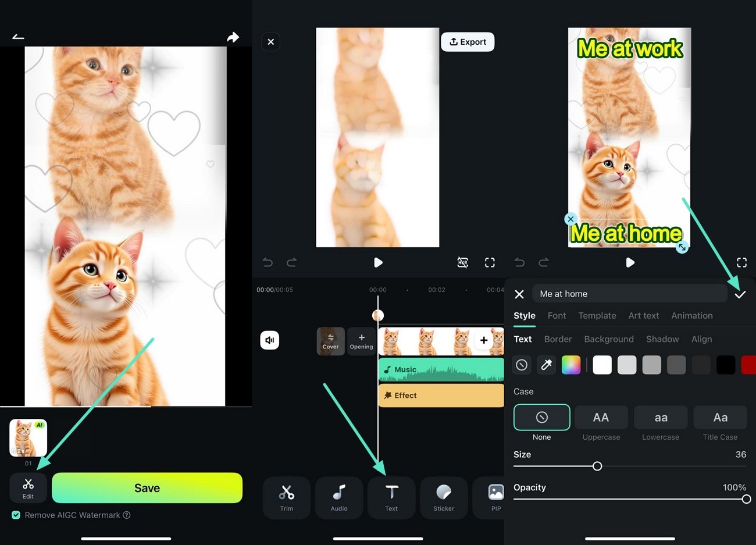The width and height of the screenshot is (756, 545).
Task: Play the preview in the text editing screen
Action: point(630,262)
